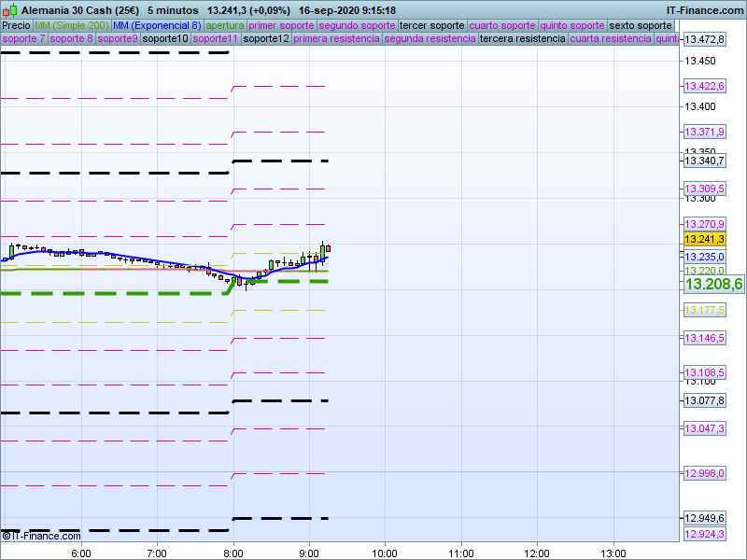Select the soporte 7 label
This screenshot has width=747, height=560.
23,38
